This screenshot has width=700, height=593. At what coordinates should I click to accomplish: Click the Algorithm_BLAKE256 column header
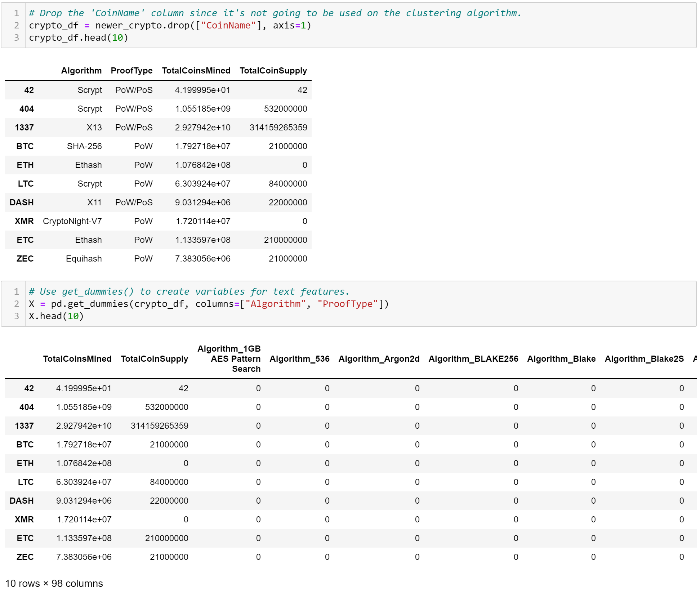click(473, 359)
